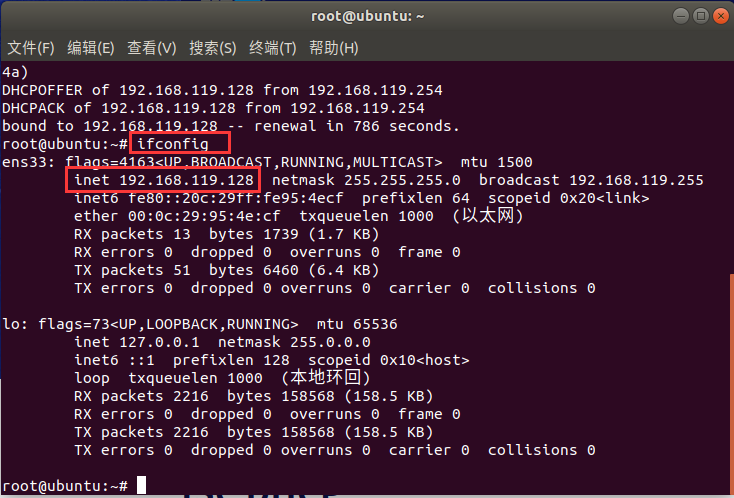This screenshot has height=498, width=734.
Task: Click the lo interface name
Action: [15, 324]
